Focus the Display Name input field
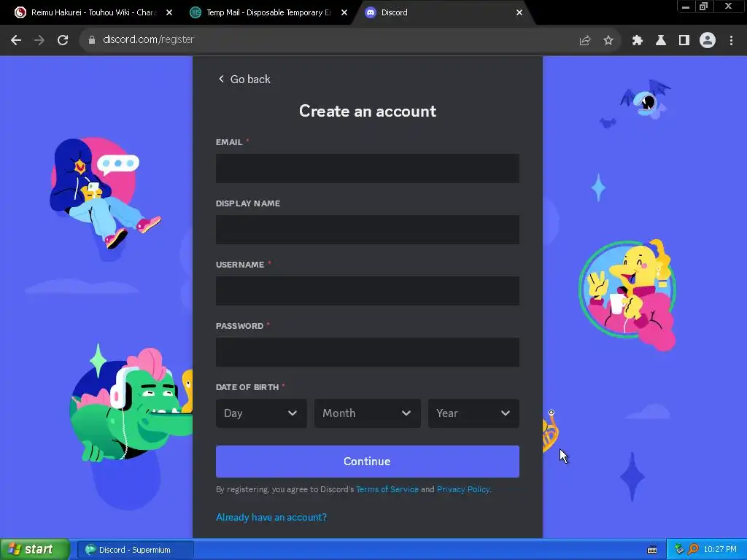The height and width of the screenshot is (560, 747). [368, 230]
